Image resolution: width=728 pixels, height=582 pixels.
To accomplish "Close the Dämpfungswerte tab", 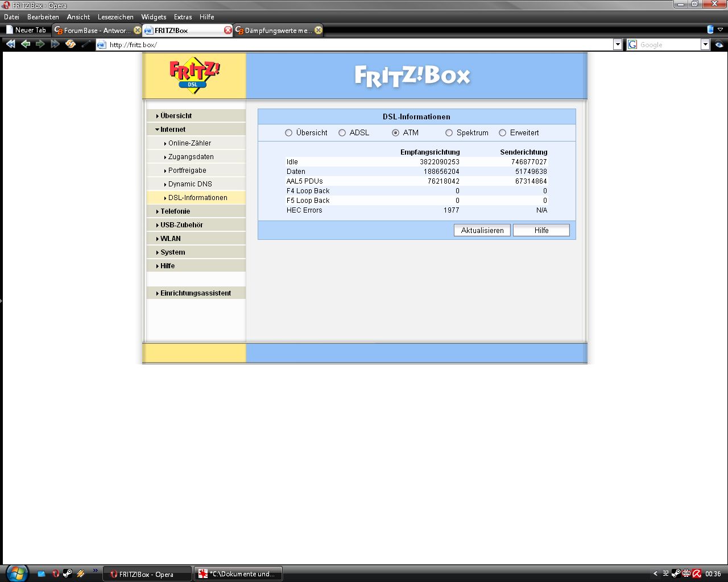I will [x=318, y=30].
